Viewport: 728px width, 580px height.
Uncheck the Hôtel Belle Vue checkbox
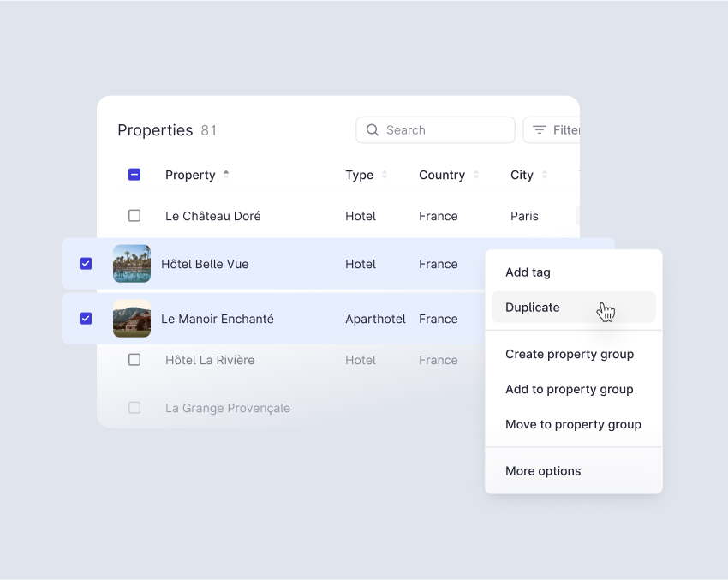click(x=86, y=264)
